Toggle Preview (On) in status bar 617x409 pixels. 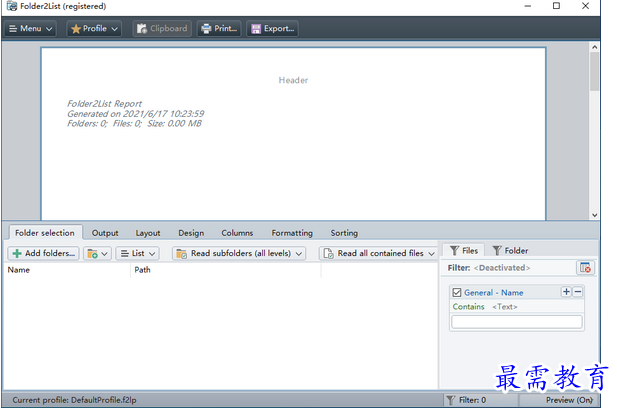[x=558, y=400]
